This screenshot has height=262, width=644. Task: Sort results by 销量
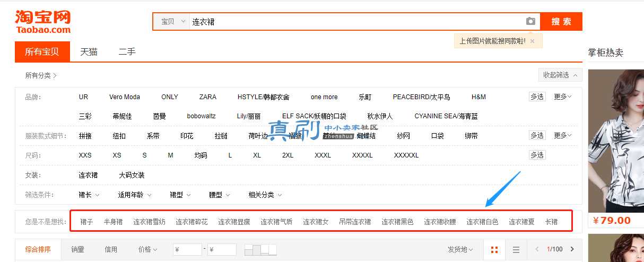click(78, 249)
